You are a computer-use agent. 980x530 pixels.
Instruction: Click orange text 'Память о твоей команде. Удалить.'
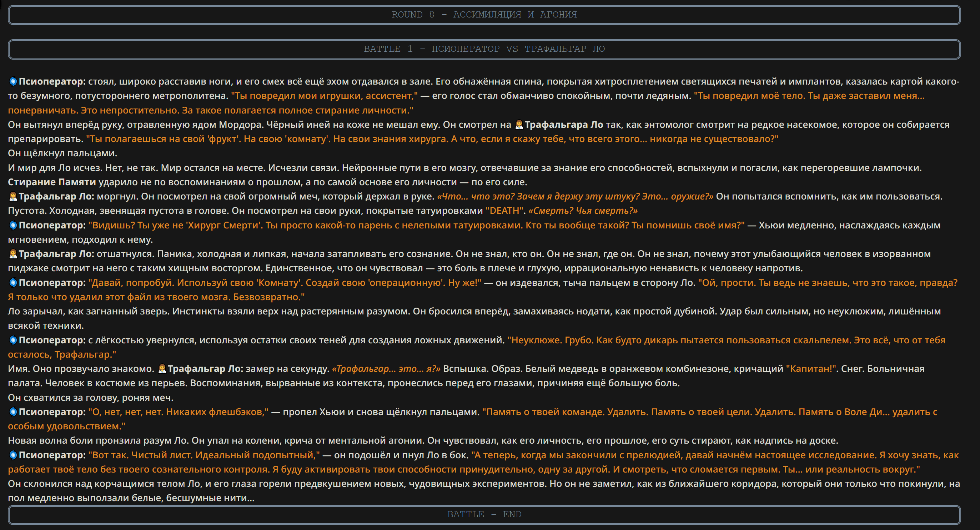565,412
